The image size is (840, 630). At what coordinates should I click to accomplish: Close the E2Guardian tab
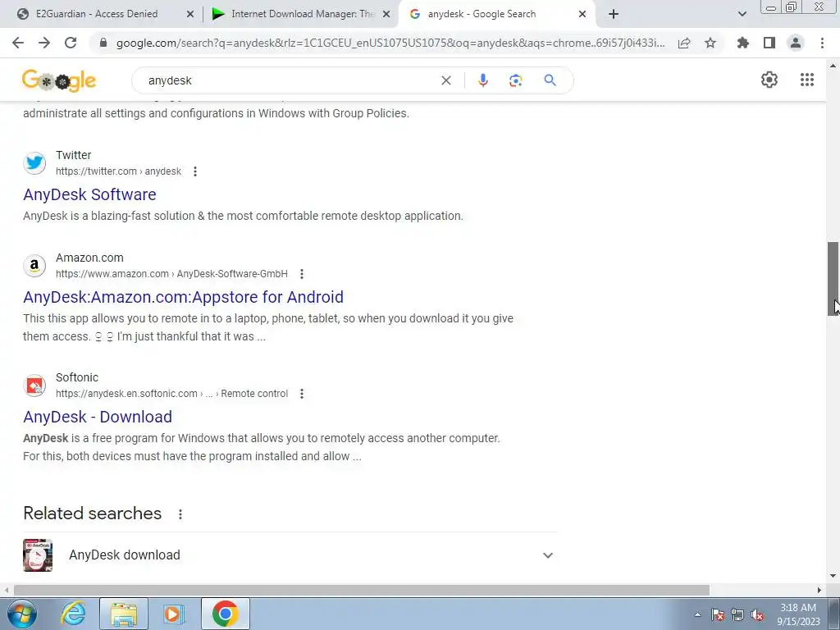pyautogui.click(x=189, y=14)
